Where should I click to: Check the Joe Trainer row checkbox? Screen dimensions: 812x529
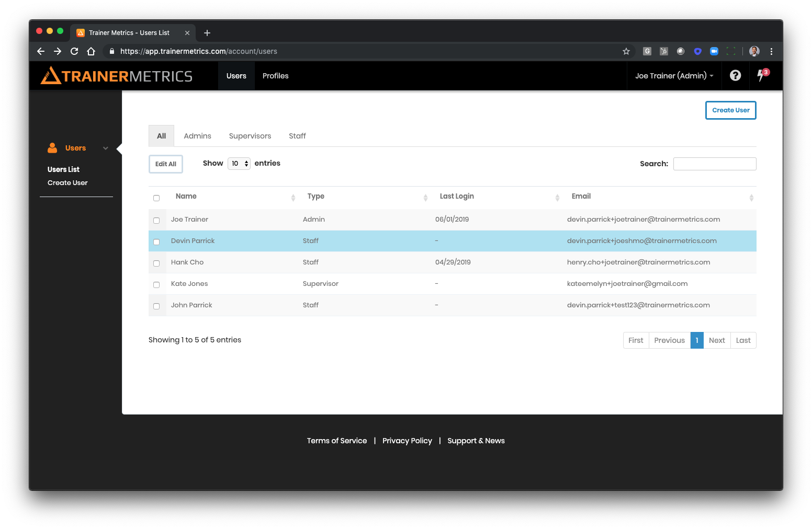156,220
